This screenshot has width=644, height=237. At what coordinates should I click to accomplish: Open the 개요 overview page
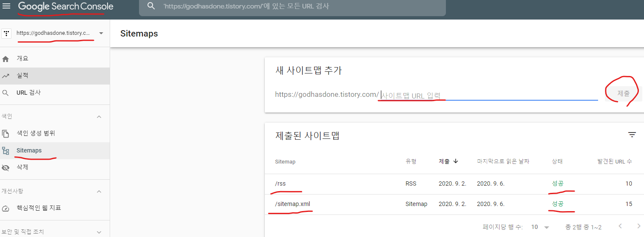(55, 59)
